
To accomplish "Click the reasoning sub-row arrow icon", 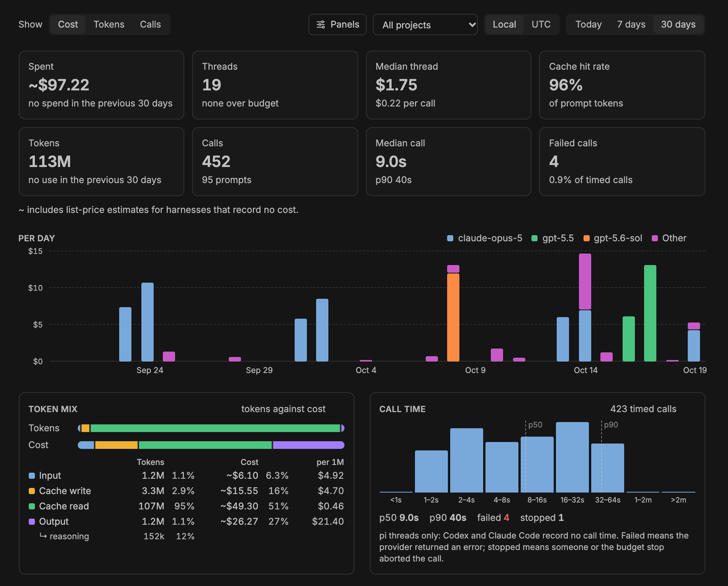I will point(43,536).
